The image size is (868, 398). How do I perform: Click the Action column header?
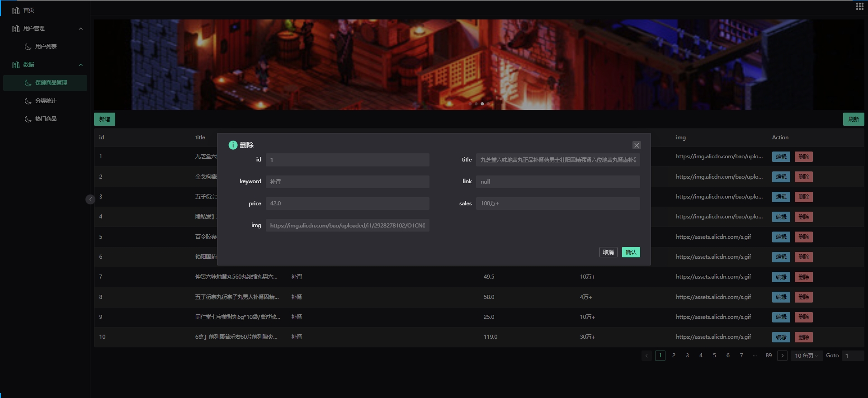point(780,137)
